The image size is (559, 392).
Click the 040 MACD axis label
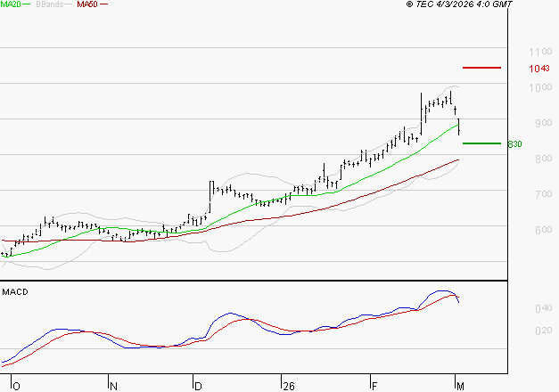point(543,308)
